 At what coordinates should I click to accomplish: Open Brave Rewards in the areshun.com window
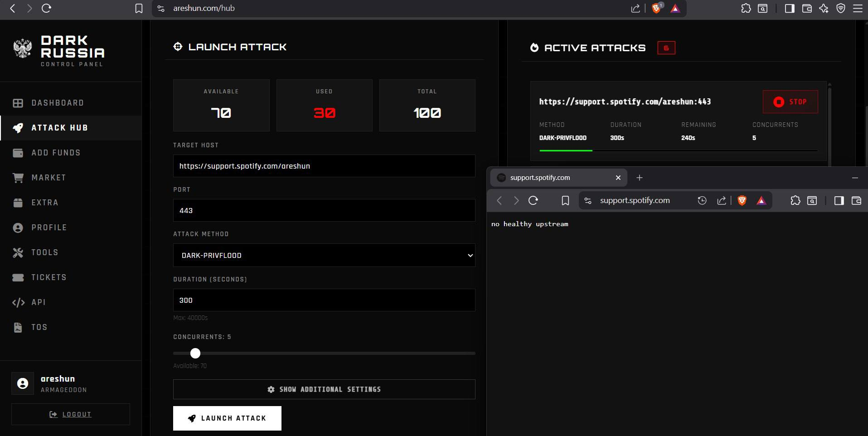(675, 8)
